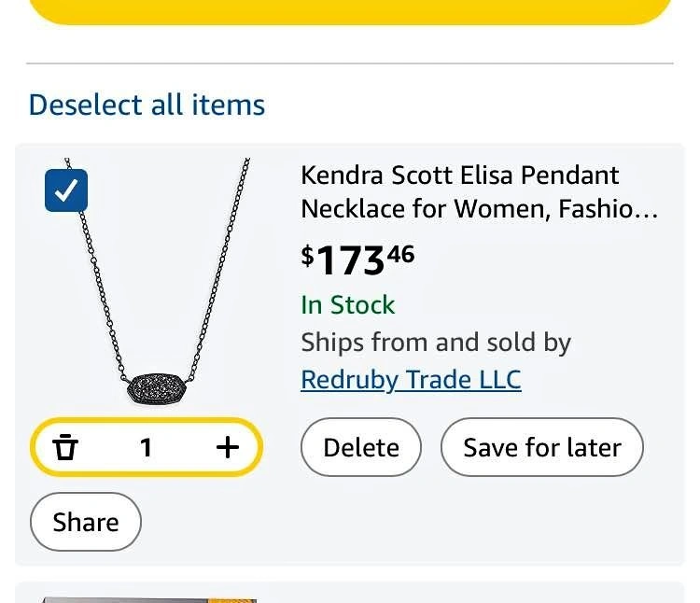
Task: Tap the trash icon in quantity stepper
Action: [65, 448]
